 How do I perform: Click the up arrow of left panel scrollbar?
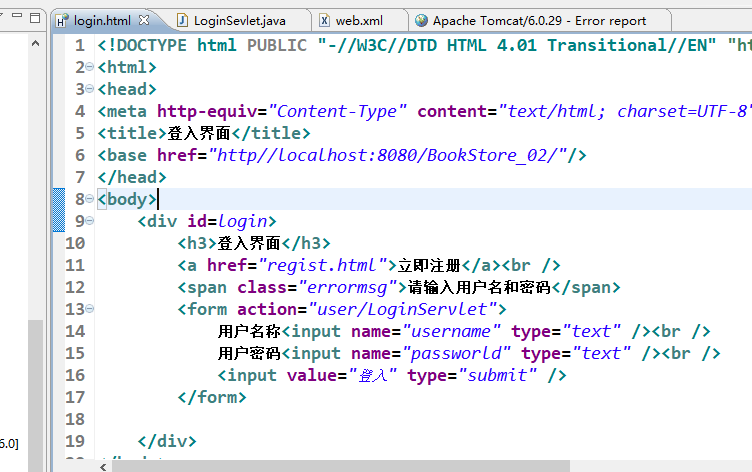(35, 43)
